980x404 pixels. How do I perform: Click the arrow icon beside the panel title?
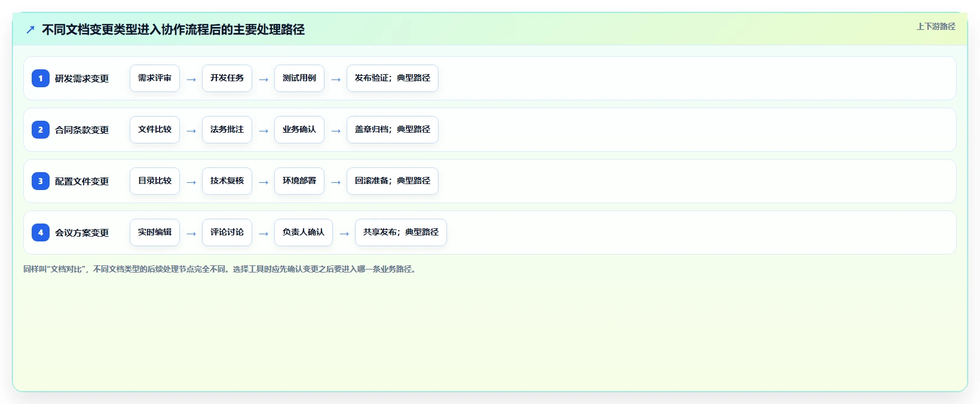click(x=30, y=29)
